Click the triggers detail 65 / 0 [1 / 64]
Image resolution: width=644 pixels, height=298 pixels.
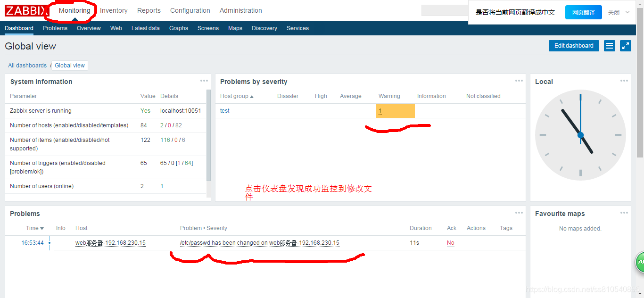click(177, 163)
